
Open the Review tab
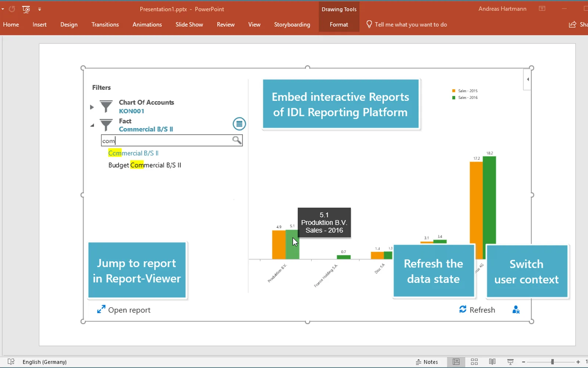(226, 25)
